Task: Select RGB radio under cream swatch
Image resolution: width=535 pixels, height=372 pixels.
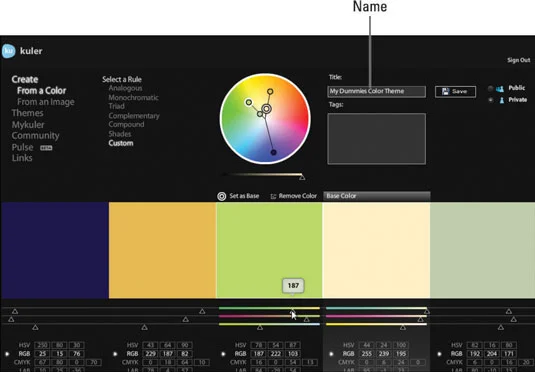Action: 331,354
